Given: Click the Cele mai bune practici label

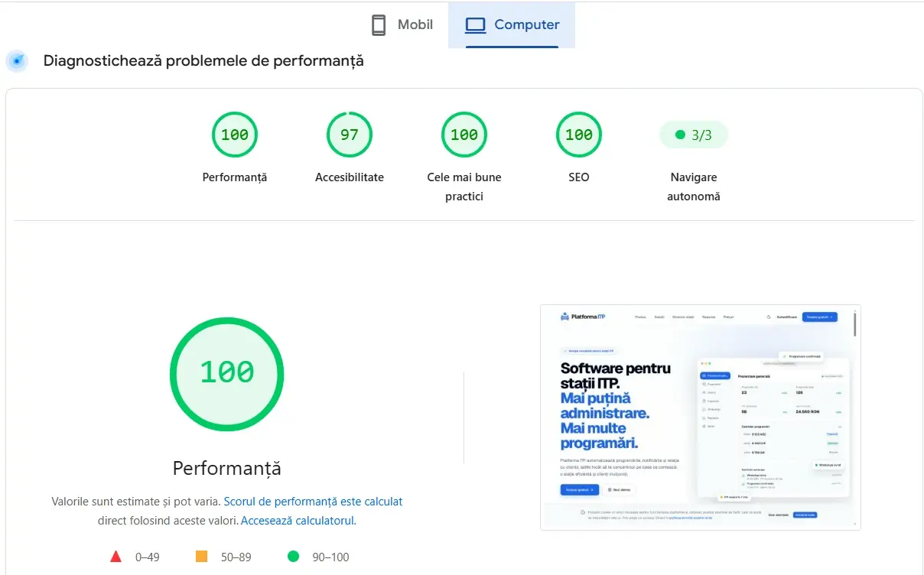Looking at the screenshot, I should pyautogui.click(x=464, y=187).
